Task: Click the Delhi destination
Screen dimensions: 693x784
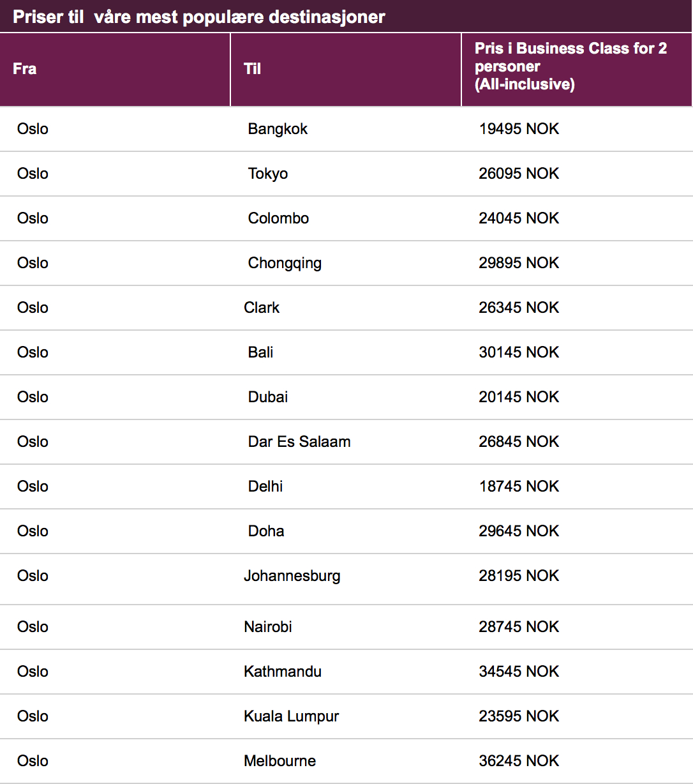Action: pos(265,486)
